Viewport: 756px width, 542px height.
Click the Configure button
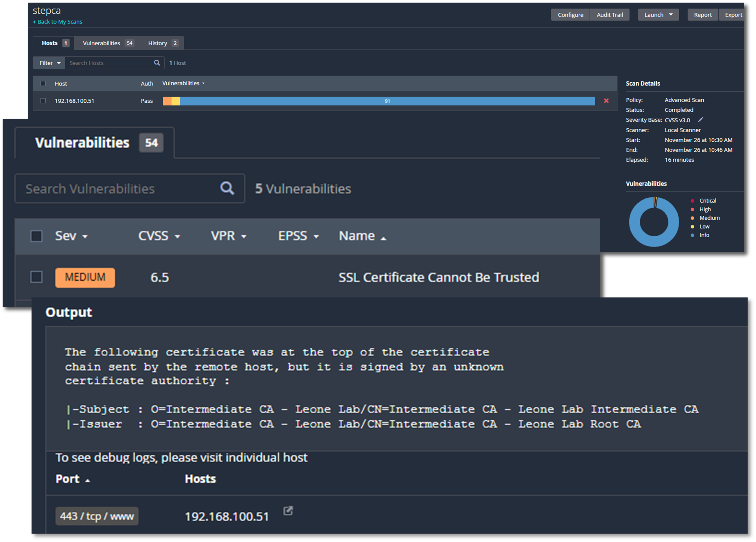pos(570,15)
